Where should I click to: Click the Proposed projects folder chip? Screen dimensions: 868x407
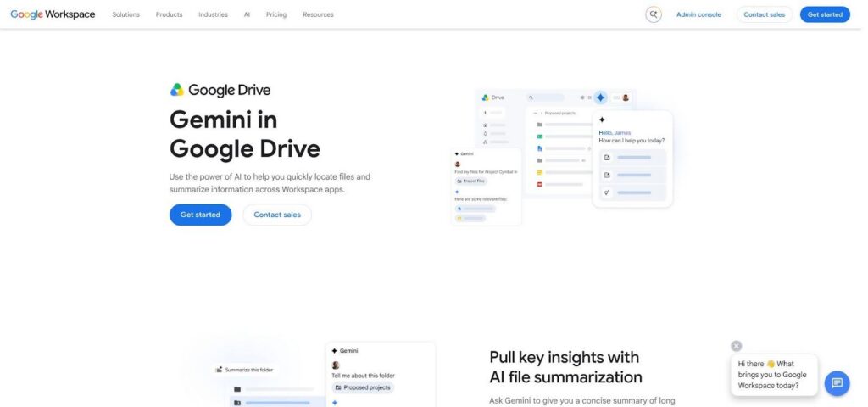[x=363, y=387]
